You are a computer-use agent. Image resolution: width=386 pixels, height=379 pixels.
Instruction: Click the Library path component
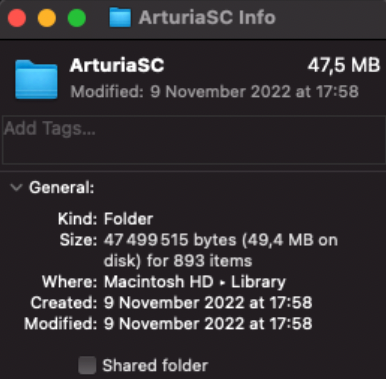pos(258,282)
